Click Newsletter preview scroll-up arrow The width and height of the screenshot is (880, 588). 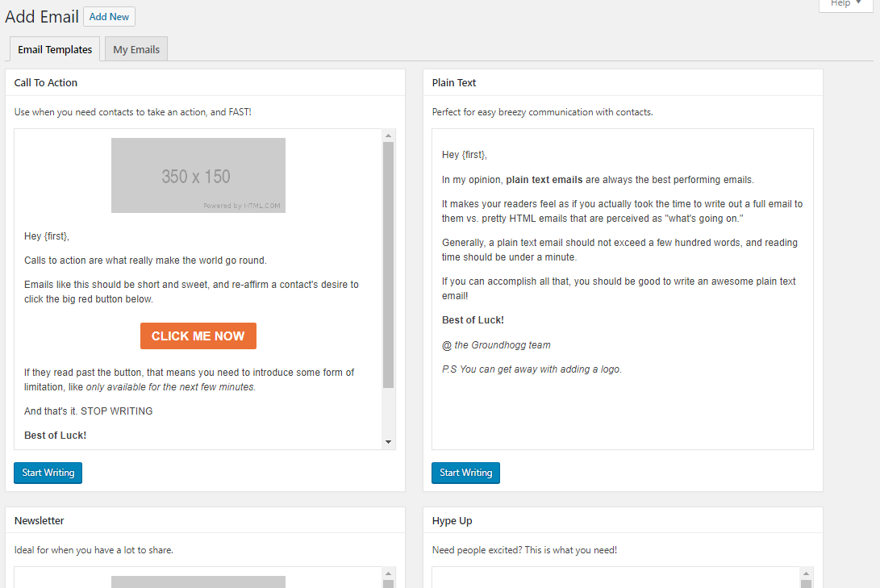coord(388,573)
